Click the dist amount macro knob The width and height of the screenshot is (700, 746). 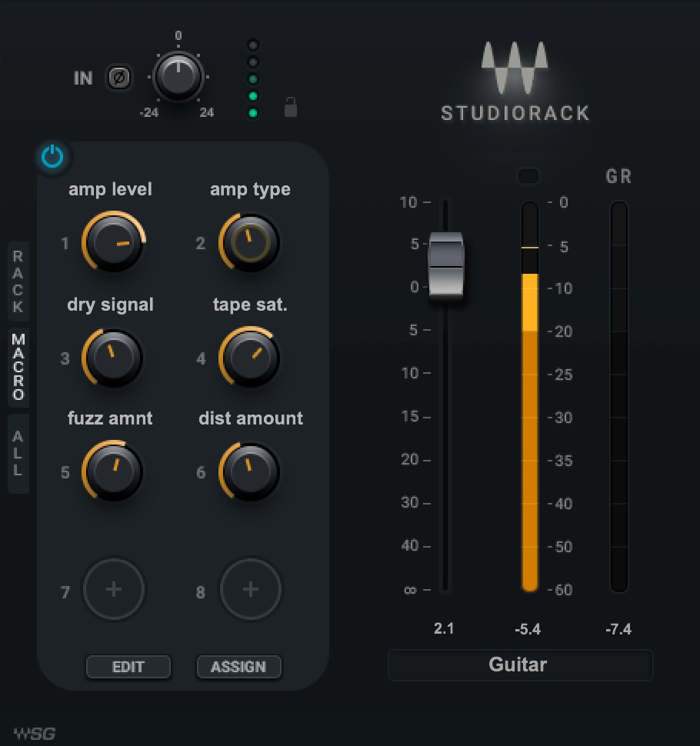point(249,472)
